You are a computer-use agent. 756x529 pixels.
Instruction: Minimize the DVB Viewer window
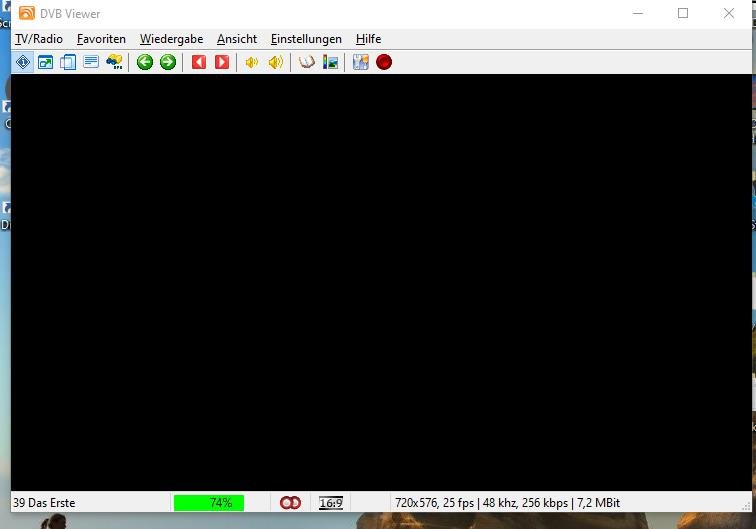[x=638, y=14]
